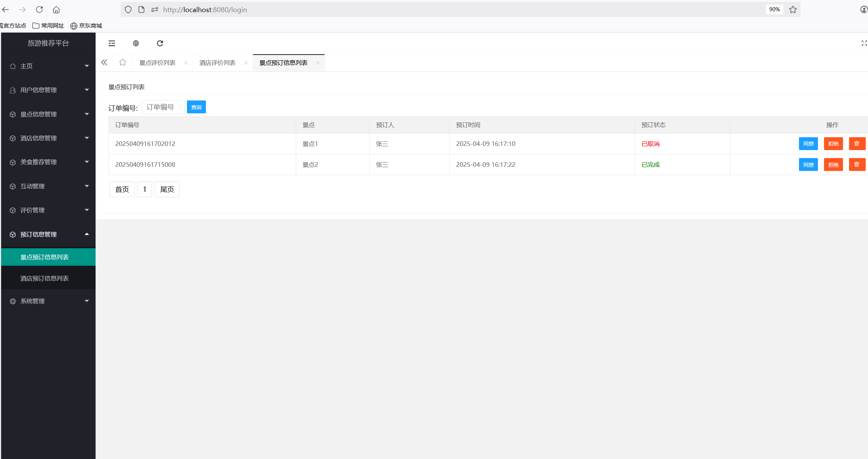Focus the 订单编号 search input field

(163, 107)
